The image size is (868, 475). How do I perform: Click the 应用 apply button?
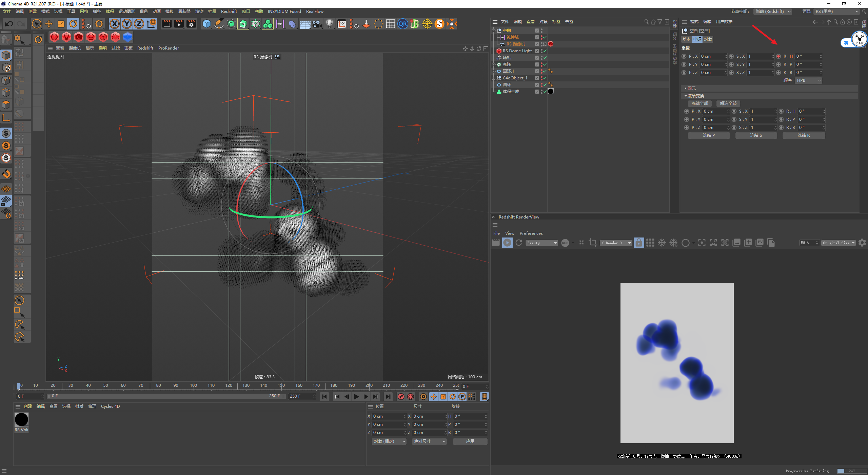pyautogui.click(x=470, y=441)
